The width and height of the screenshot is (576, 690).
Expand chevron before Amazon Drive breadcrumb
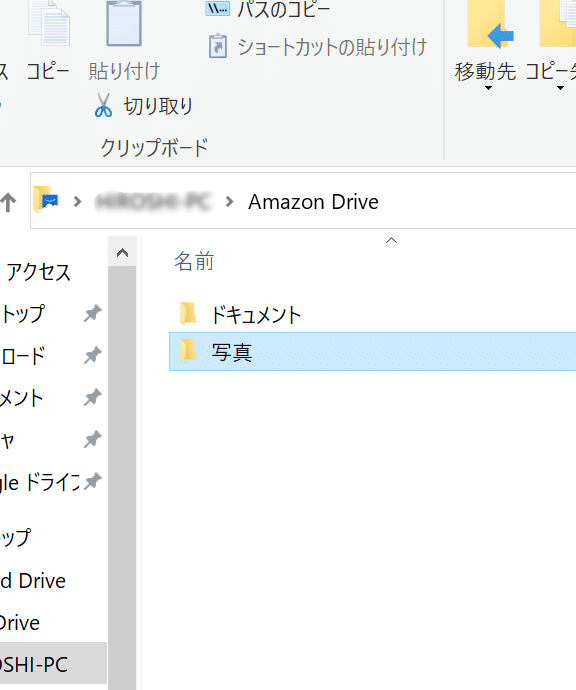point(229,202)
